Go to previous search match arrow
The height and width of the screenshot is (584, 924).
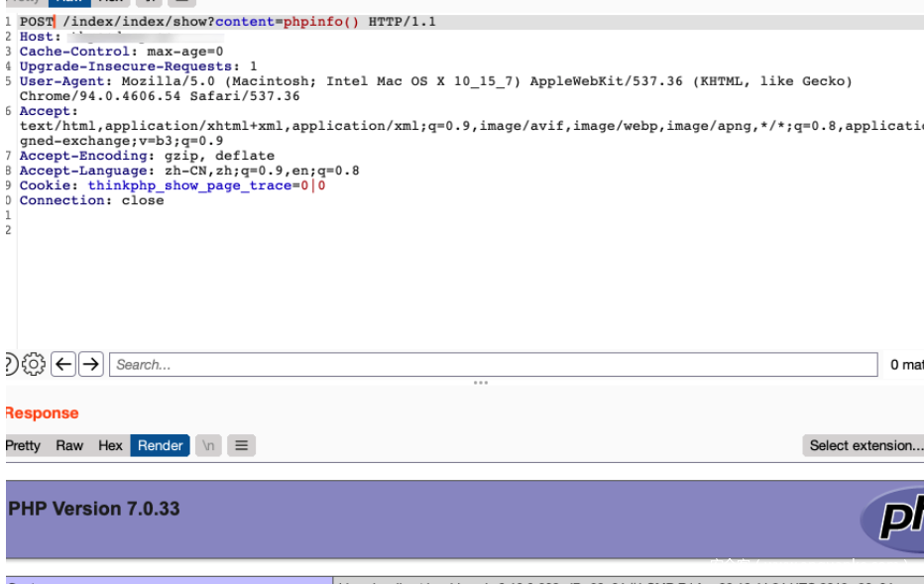[x=63, y=364]
